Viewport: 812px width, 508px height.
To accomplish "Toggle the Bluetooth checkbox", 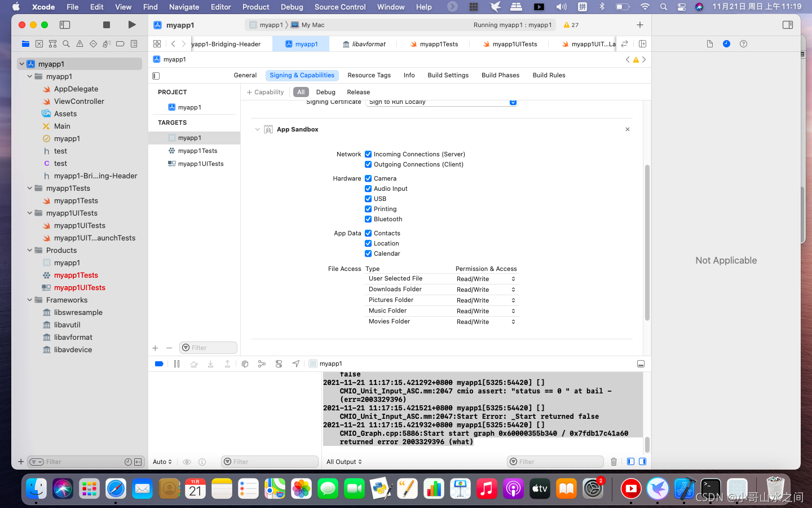I will 368,219.
